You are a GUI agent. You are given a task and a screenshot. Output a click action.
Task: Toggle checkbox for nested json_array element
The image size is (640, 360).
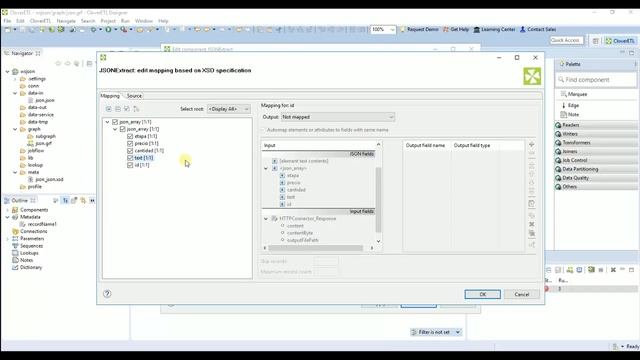pyautogui.click(x=122, y=129)
